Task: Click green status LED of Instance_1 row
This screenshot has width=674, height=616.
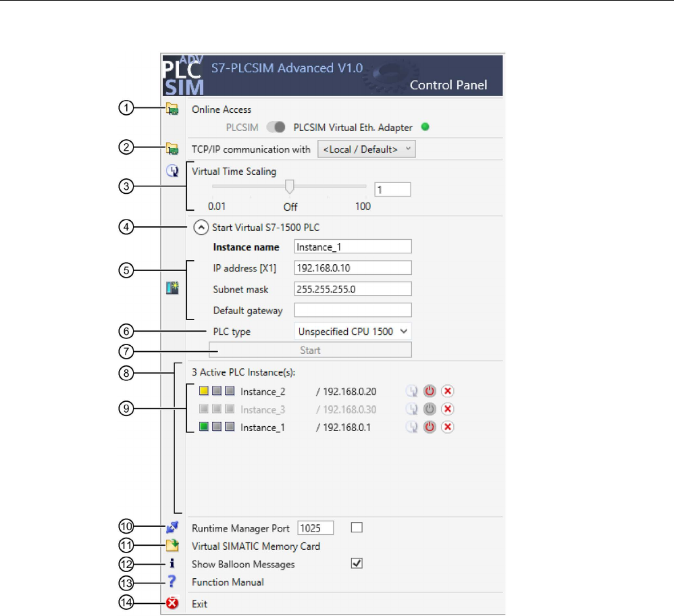Action: [x=204, y=426]
